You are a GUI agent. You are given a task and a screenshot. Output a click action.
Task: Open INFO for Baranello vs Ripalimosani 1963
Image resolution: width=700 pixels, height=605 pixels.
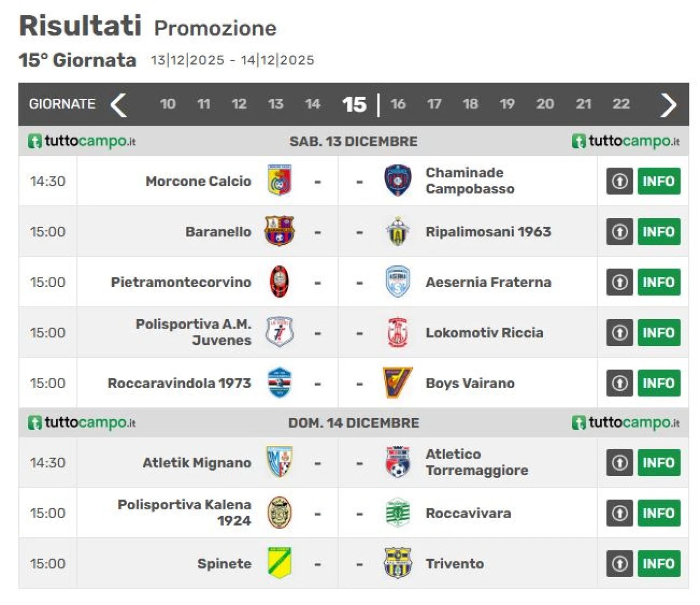coord(658,232)
